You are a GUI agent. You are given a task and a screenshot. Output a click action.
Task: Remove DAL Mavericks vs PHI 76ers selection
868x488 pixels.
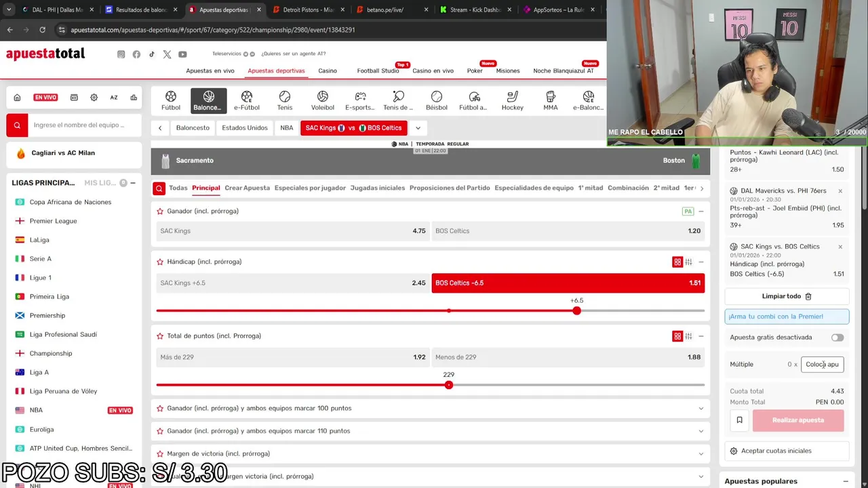[x=840, y=191]
